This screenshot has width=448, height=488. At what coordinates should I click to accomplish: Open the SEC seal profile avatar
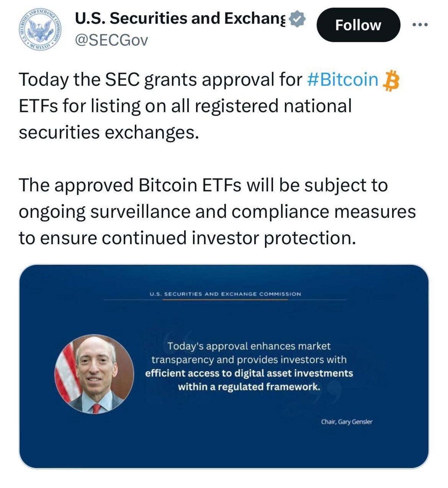pyautogui.click(x=40, y=29)
